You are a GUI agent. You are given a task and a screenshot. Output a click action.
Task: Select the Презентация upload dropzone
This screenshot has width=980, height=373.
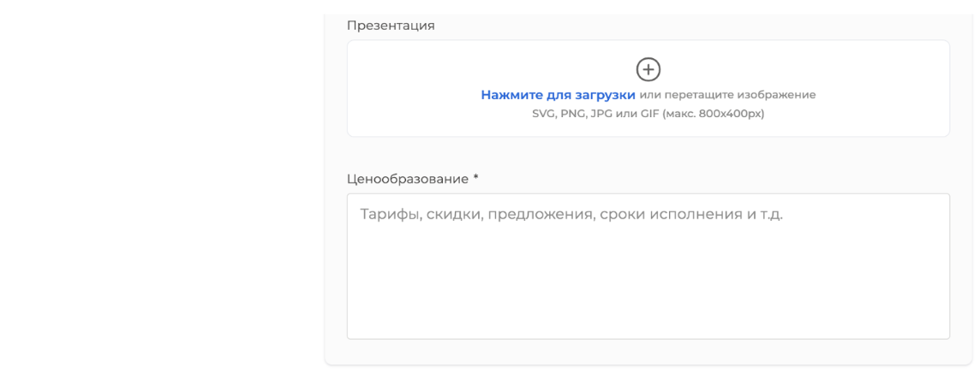click(648, 89)
